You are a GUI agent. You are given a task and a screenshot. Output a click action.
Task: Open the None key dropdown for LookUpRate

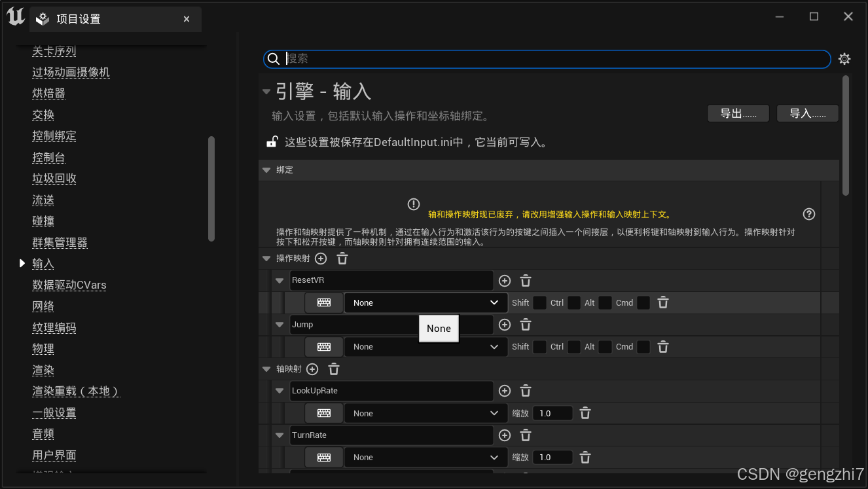tap(425, 413)
